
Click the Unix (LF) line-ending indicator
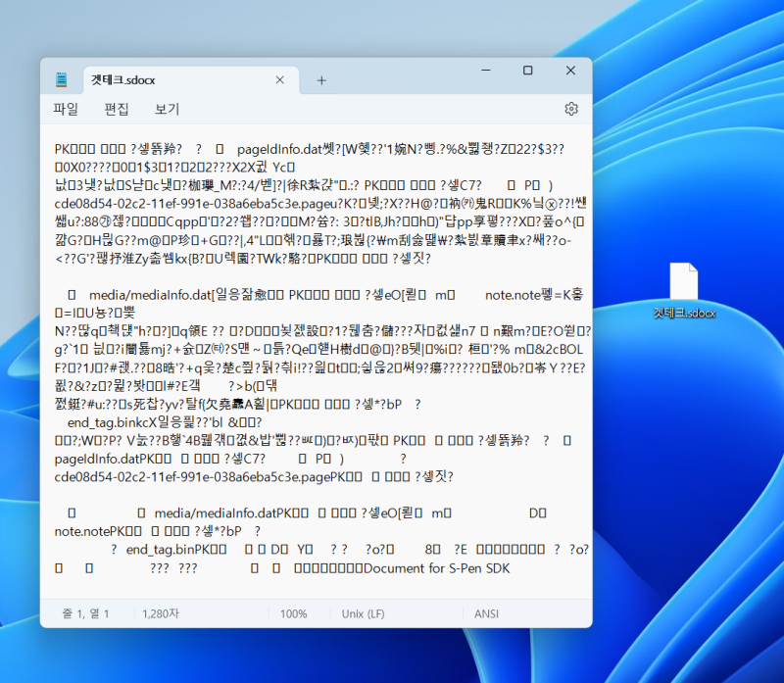363,612
